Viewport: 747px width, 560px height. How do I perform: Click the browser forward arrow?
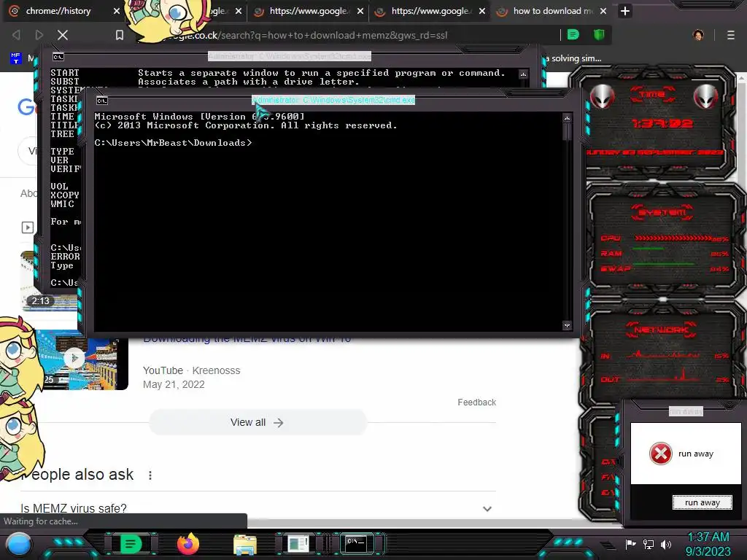(x=39, y=35)
